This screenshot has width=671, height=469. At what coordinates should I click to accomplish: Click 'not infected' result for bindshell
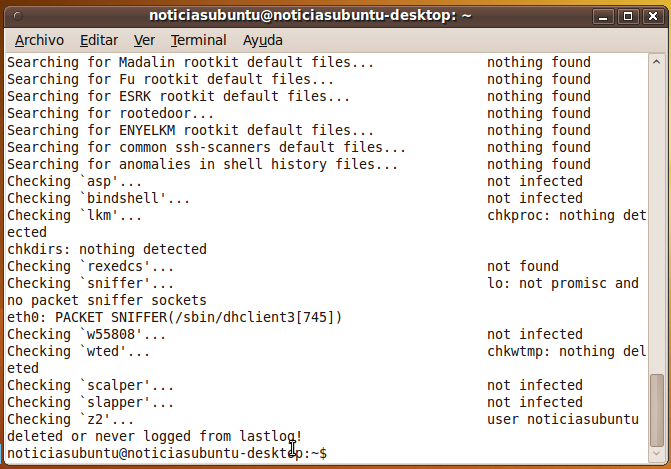click(x=535, y=199)
